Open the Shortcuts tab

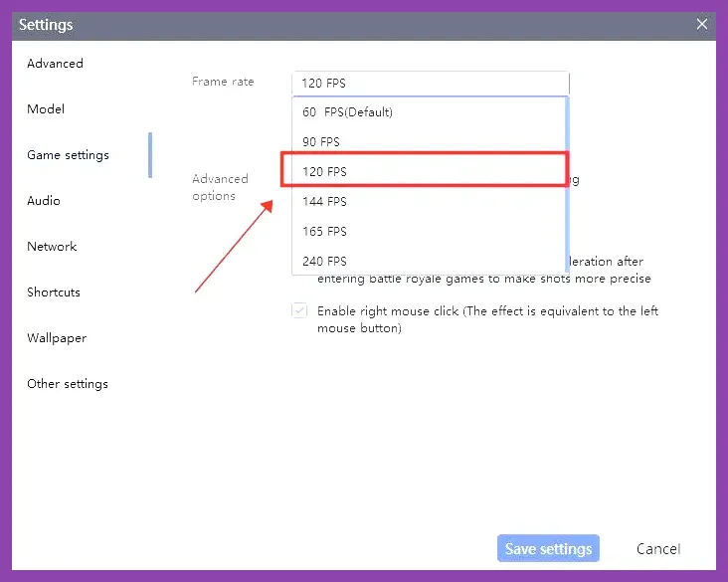point(54,292)
